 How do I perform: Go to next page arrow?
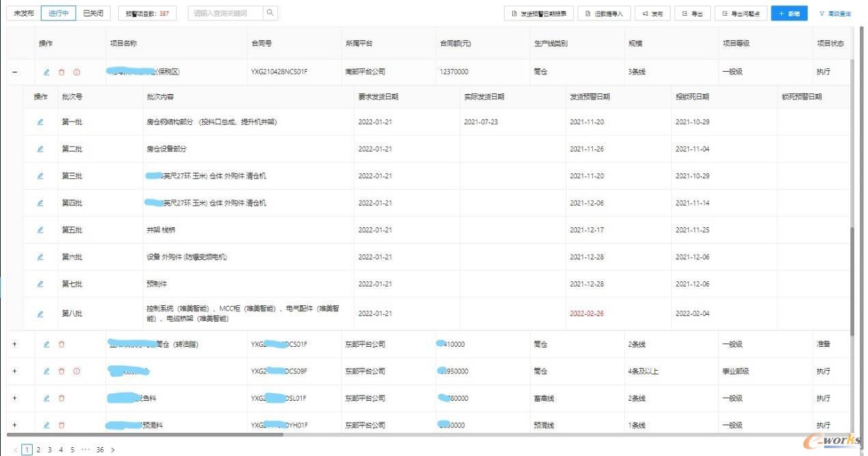pos(113,450)
